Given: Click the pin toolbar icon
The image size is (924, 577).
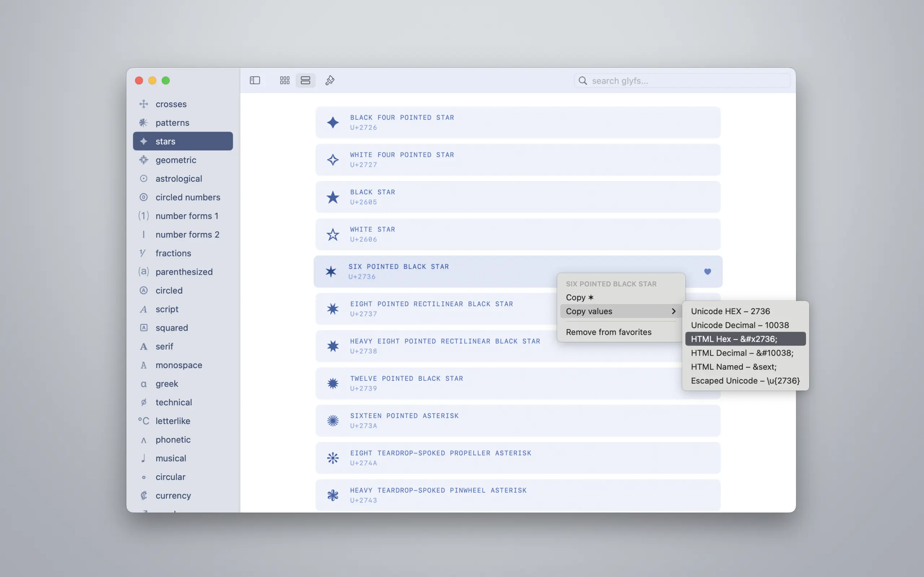Looking at the screenshot, I should click(x=330, y=80).
